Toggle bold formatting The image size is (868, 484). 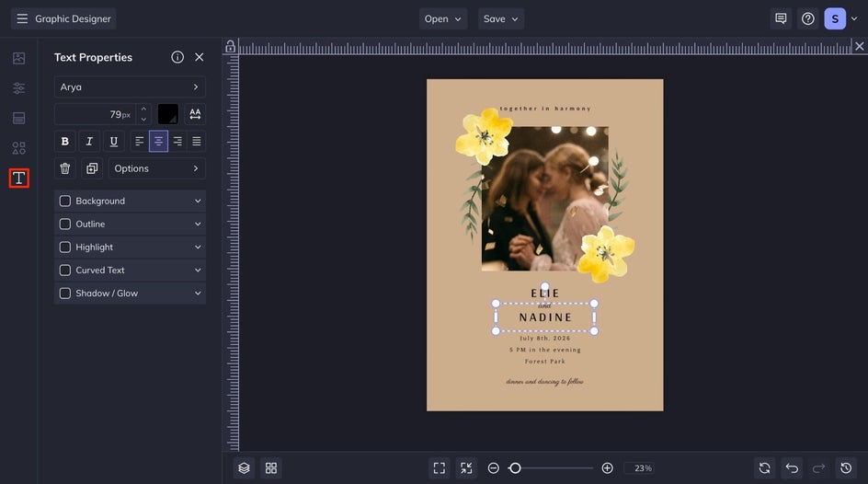pos(64,141)
